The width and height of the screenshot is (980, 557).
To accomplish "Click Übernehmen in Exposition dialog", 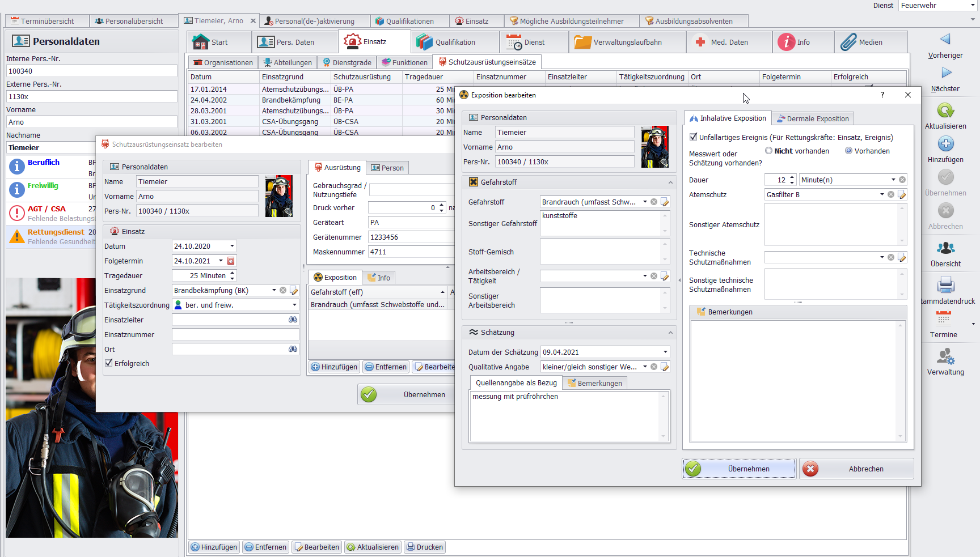I will tap(739, 469).
